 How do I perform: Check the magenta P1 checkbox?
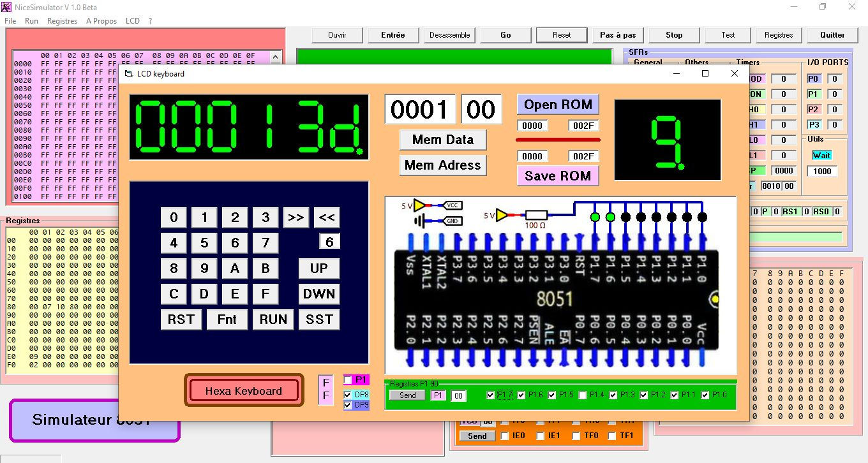point(348,380)
